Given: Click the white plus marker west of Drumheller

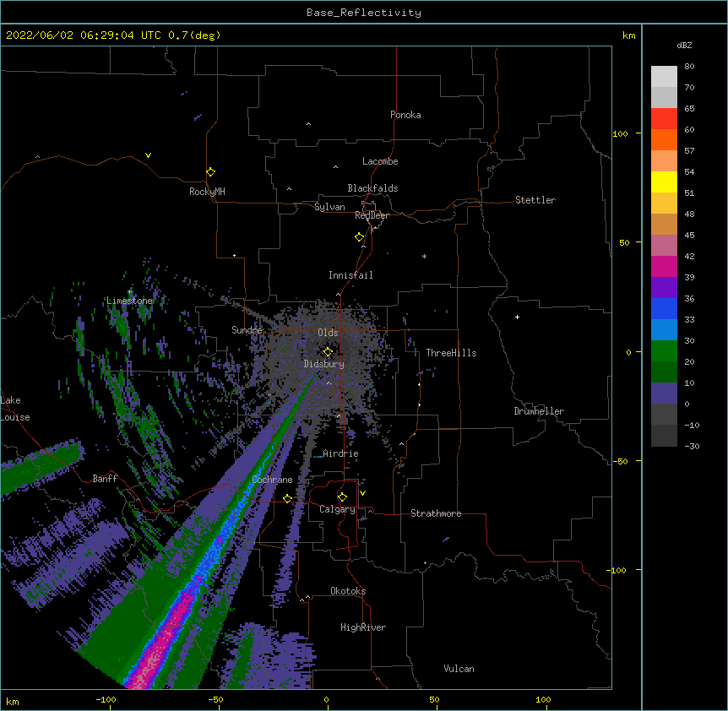Looking at the screenshot, I should click(517, 317).
